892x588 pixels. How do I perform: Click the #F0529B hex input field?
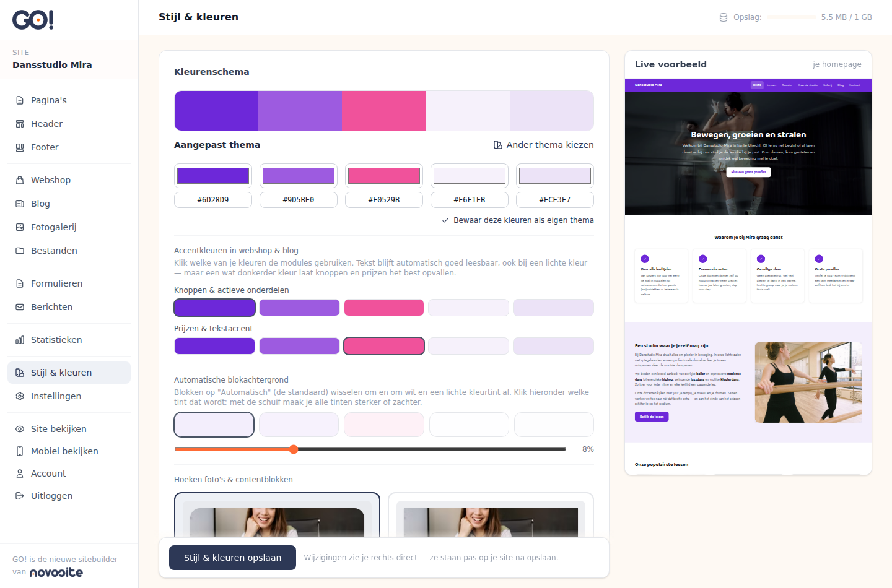[384, 200]
